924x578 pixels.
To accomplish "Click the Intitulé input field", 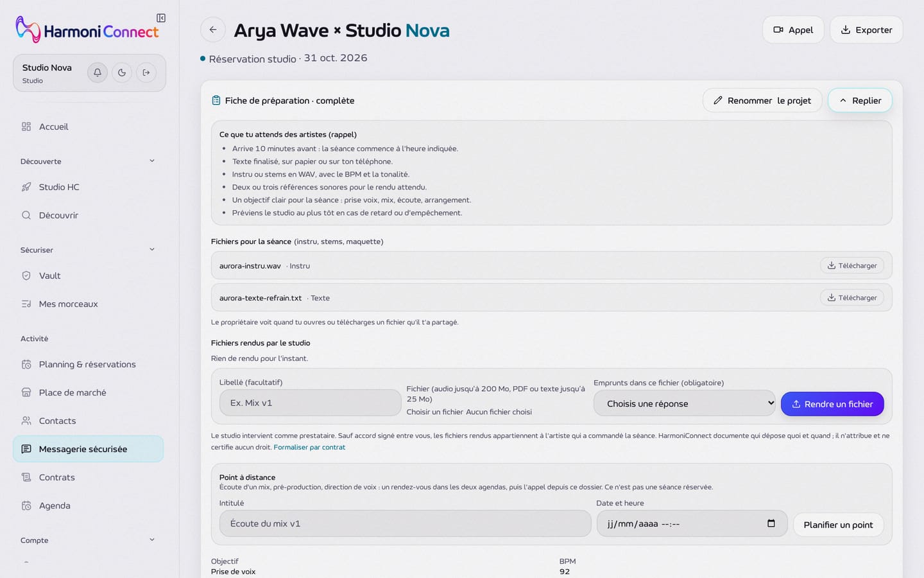I will pyautogui.click(x=406, y=523).
